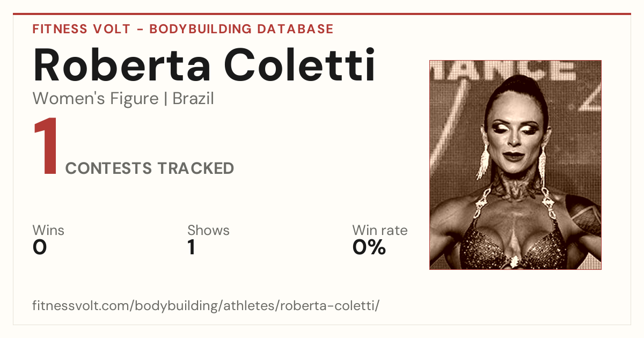Click the Wins label

click(48, 231)
